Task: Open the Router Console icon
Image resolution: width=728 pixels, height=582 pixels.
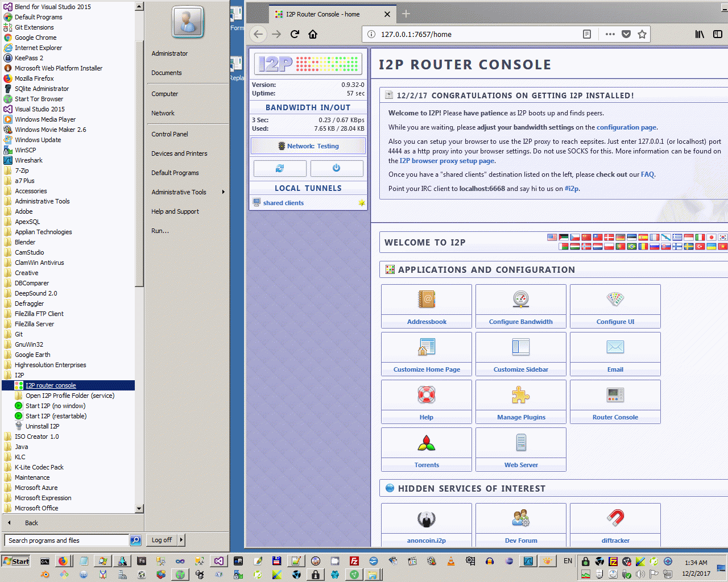Action: [x=615, y=394]
